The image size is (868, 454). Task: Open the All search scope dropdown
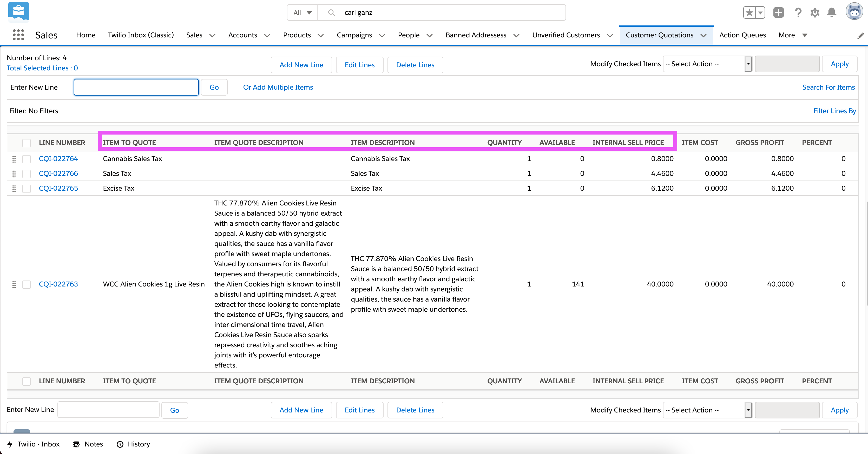(x=302, y=12)
